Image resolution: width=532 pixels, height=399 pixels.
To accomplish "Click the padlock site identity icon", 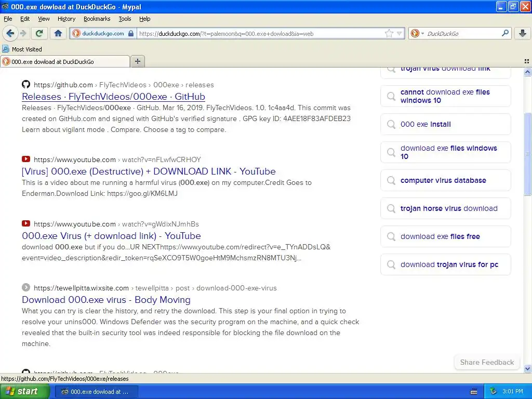I will [131, 33].
